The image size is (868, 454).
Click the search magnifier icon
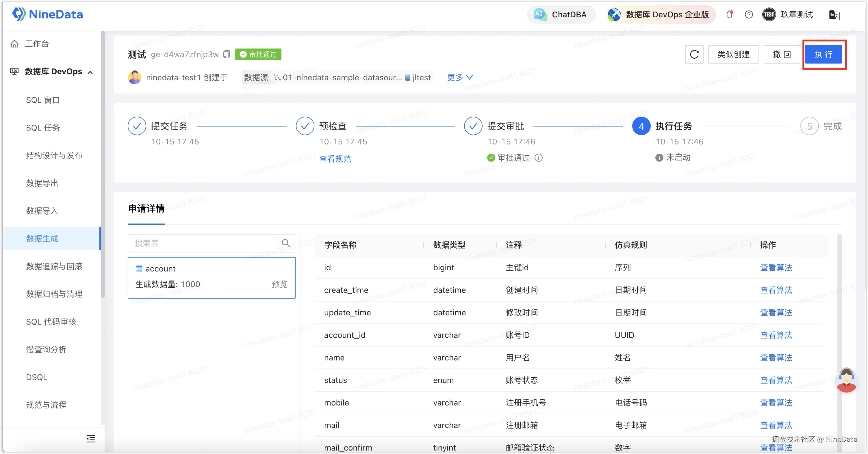286,243
